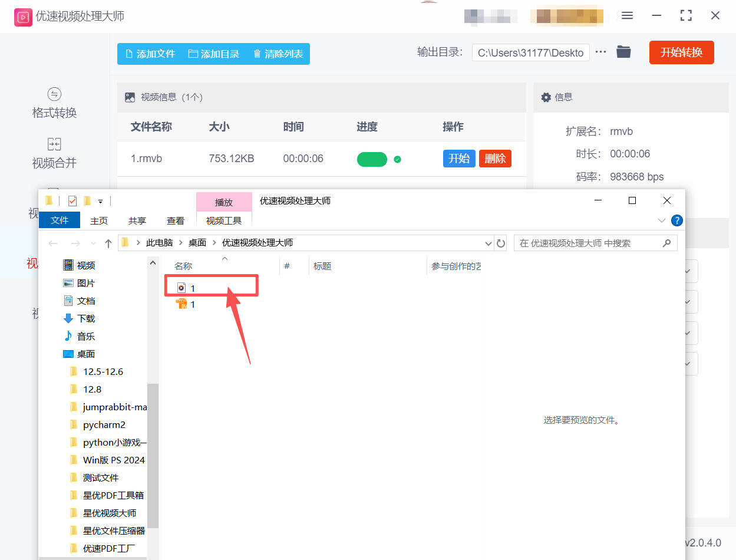Image resolution: width=736 pixels, height=560 pixels.
Task: Open the folder icon beside the output directory
Action: click(623, 52)
